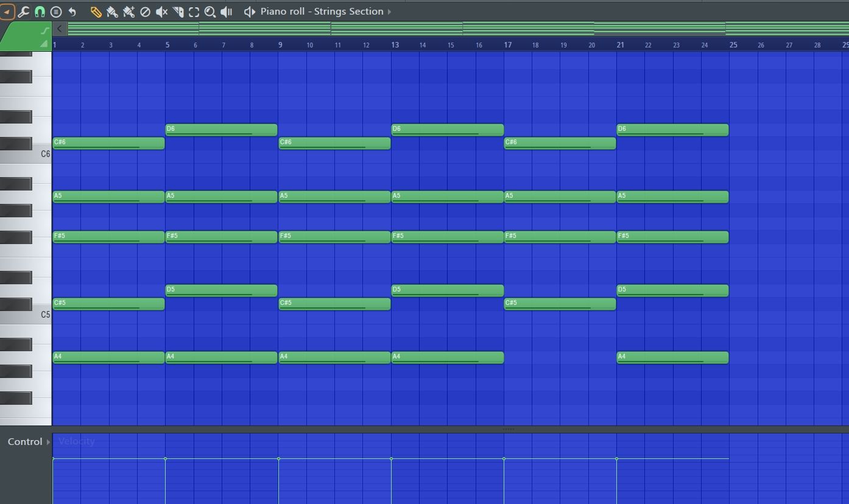The height and width of the screenshot is (504, 849).
Task: Select the Delete tool
Action: coord(145,12)
